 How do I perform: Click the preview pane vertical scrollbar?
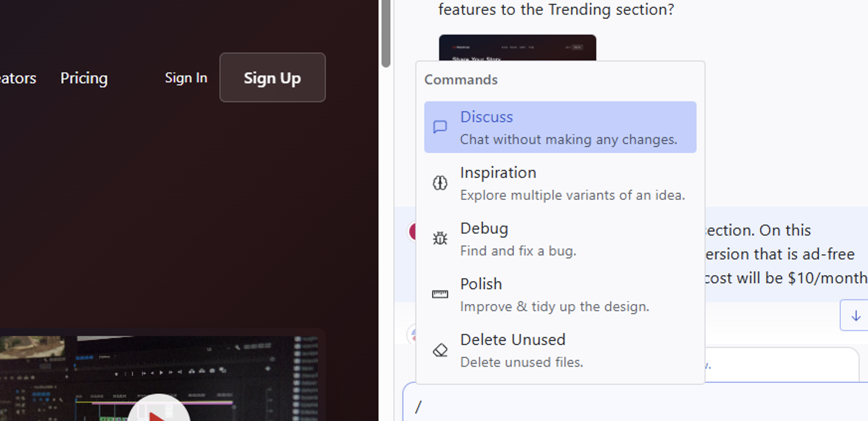(386, 33)
